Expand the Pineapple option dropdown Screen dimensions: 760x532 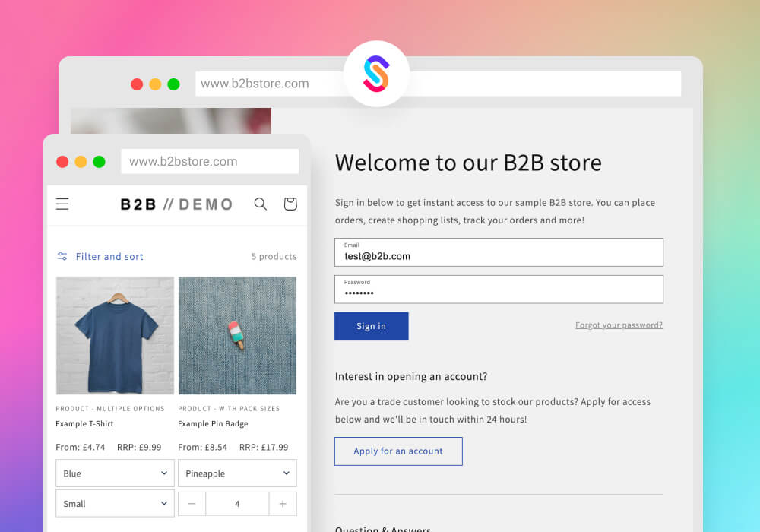click(x=237, y=473)
